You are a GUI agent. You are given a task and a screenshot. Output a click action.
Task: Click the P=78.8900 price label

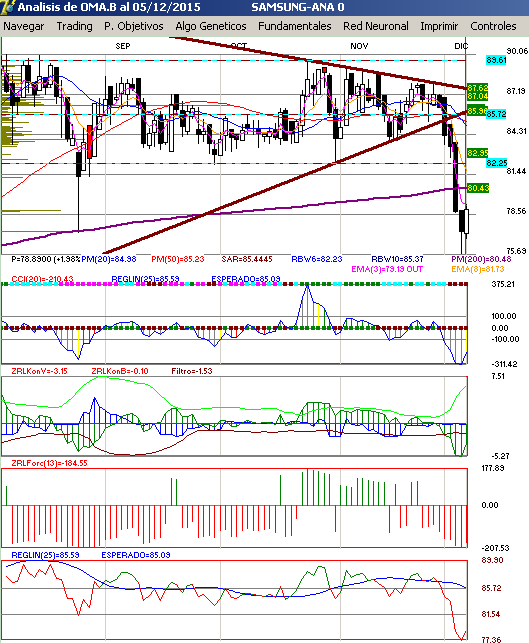point(46,259)
